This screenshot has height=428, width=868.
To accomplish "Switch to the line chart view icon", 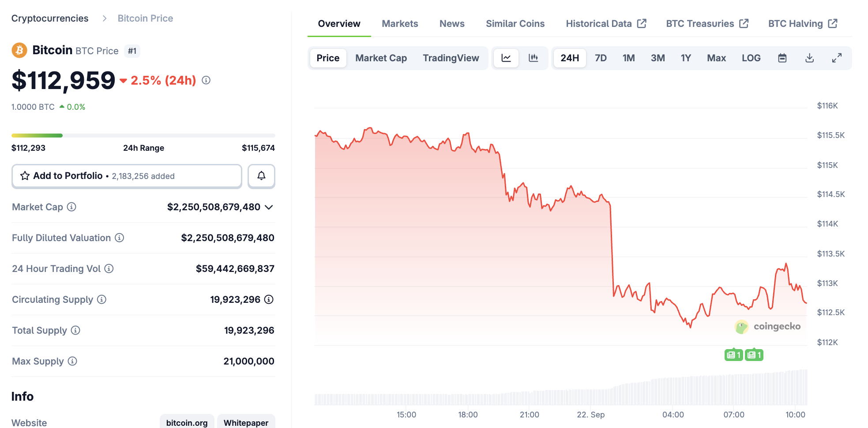I will (x=506, y=58).
